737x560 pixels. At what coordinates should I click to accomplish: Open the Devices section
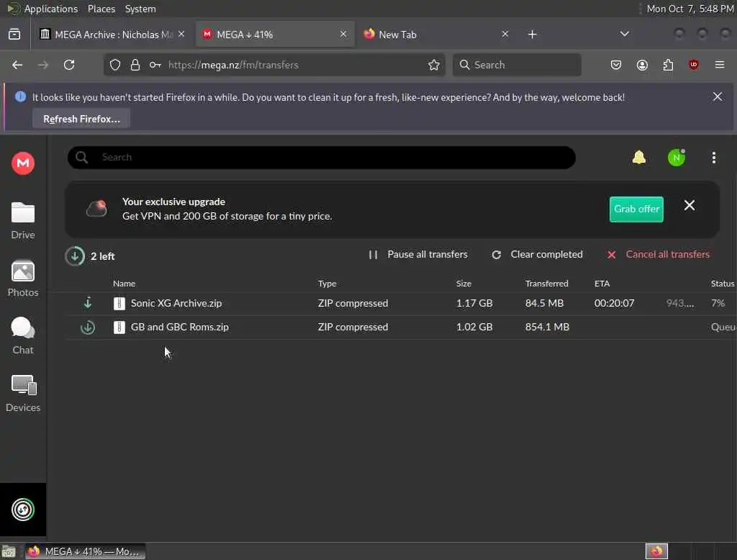pos(22,394)
